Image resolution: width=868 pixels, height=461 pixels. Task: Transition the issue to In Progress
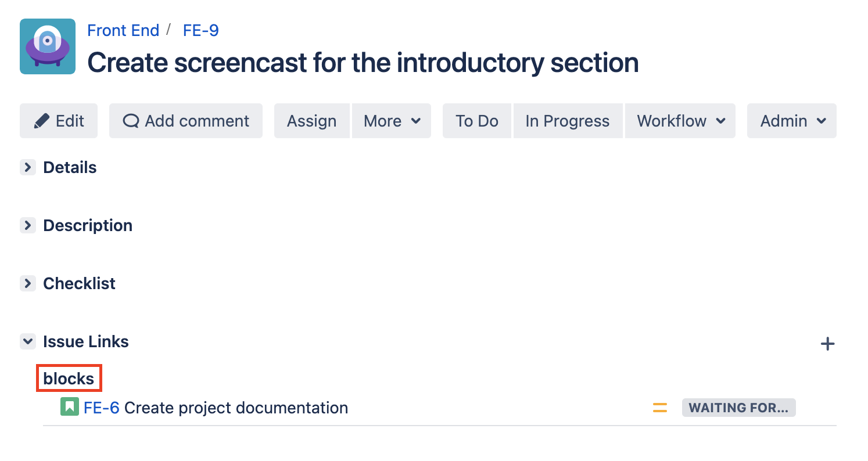point(568,121)
